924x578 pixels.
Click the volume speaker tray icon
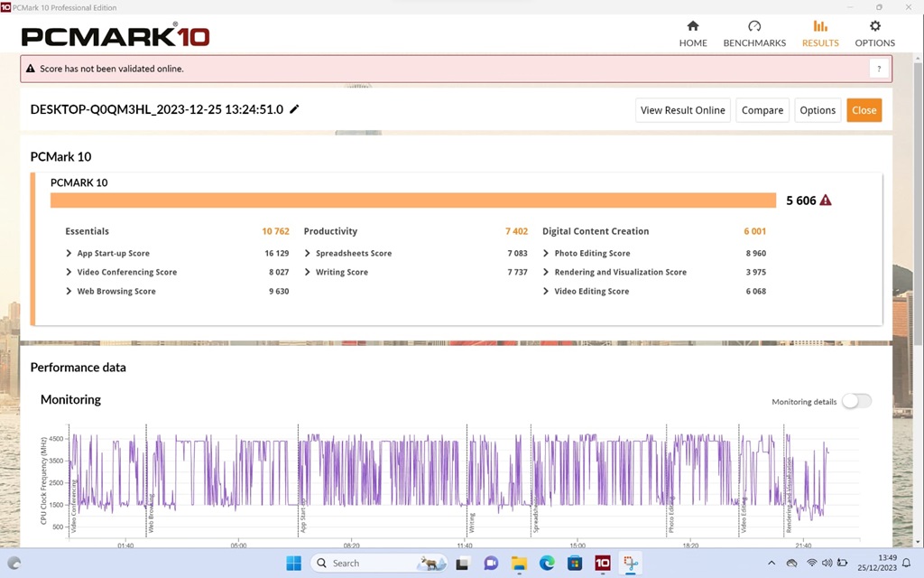click(x=827, y=564)
